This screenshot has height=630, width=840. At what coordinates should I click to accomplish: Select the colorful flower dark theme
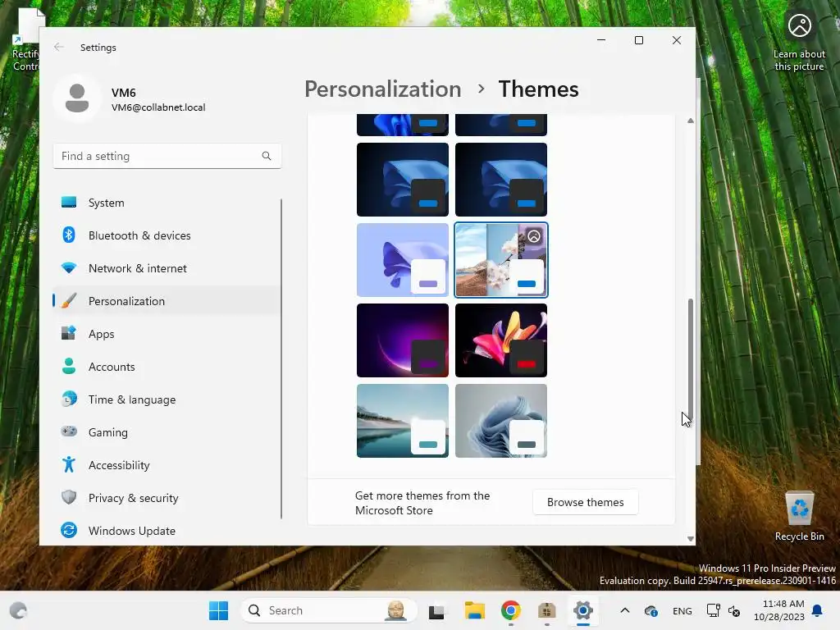[x=501, y=340]
